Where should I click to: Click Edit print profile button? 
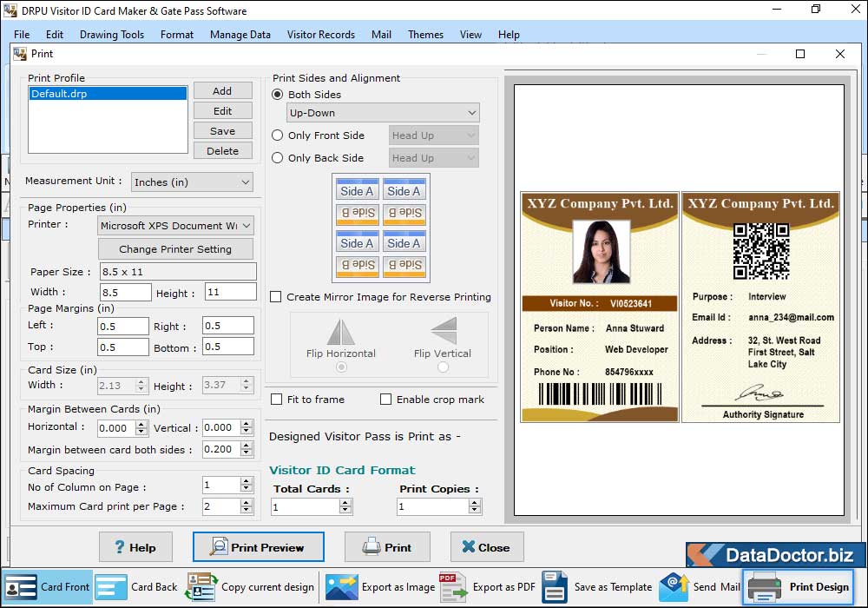click(x=222, y=111)
